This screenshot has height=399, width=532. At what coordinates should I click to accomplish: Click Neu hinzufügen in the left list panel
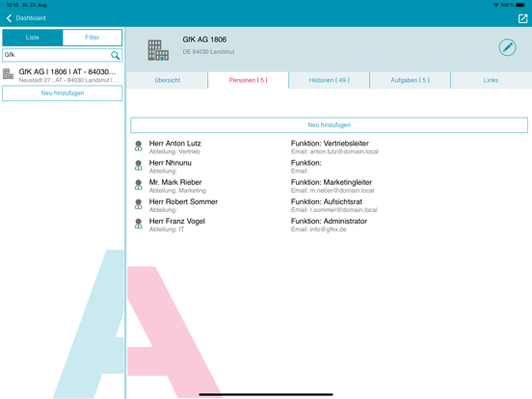(63, 93)
